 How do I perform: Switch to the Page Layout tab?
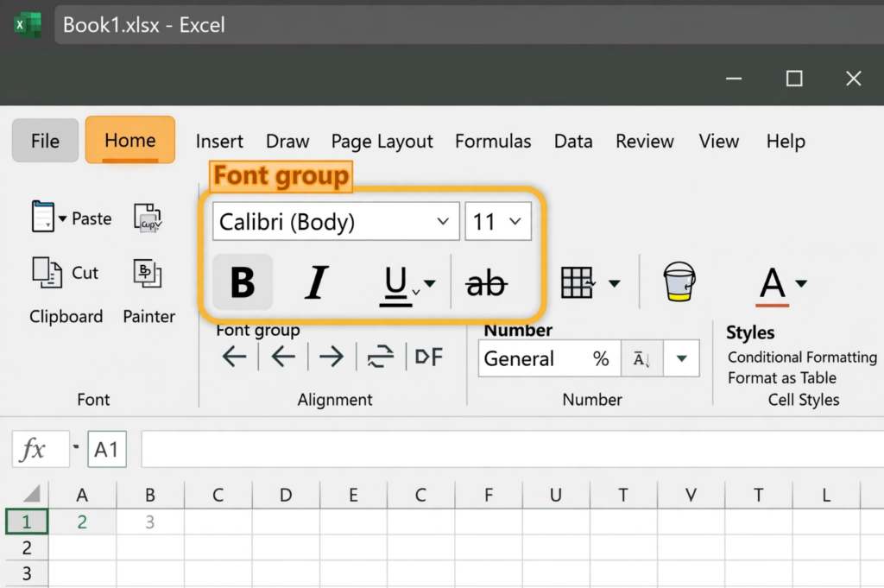click(x=382, y=142)
